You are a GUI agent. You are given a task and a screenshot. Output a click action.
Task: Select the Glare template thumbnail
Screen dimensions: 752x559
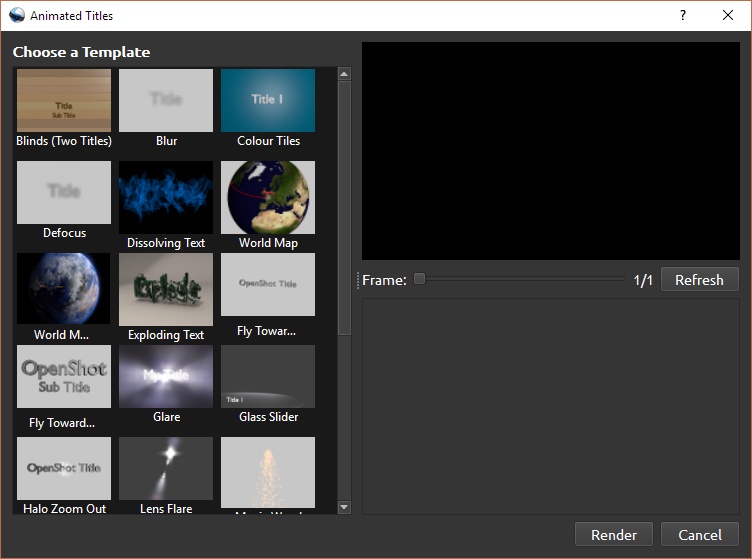(166, 376)
